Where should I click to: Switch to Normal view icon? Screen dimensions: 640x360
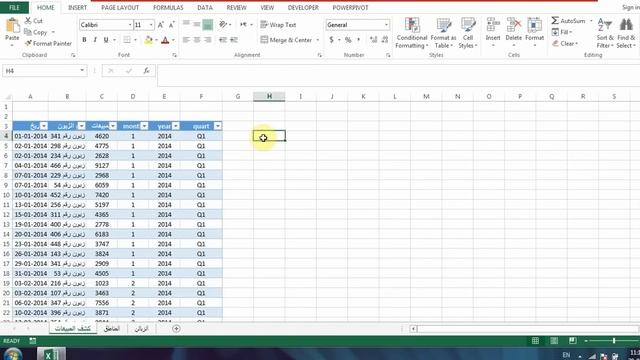point(535,341)
